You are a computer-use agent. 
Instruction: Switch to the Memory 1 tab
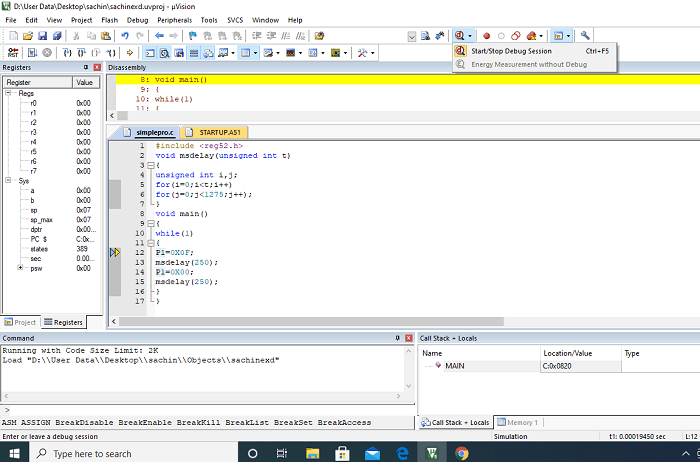click(518, 422)
